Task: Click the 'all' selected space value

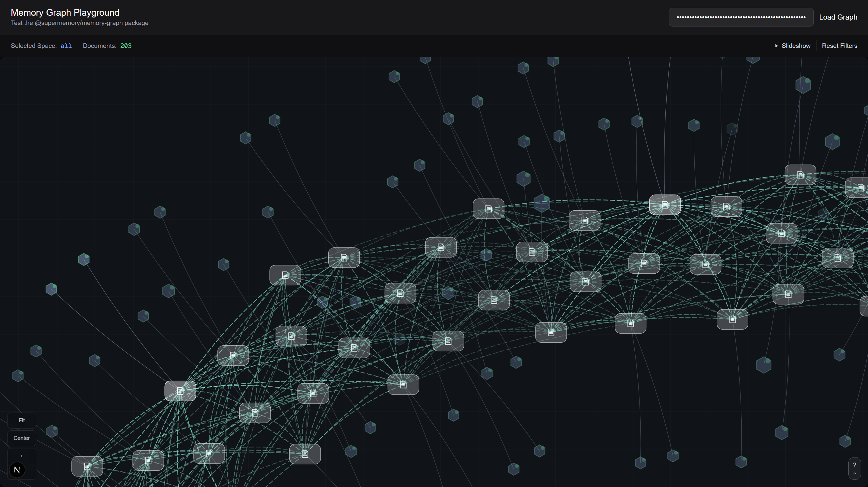Action: pos(66,46)
